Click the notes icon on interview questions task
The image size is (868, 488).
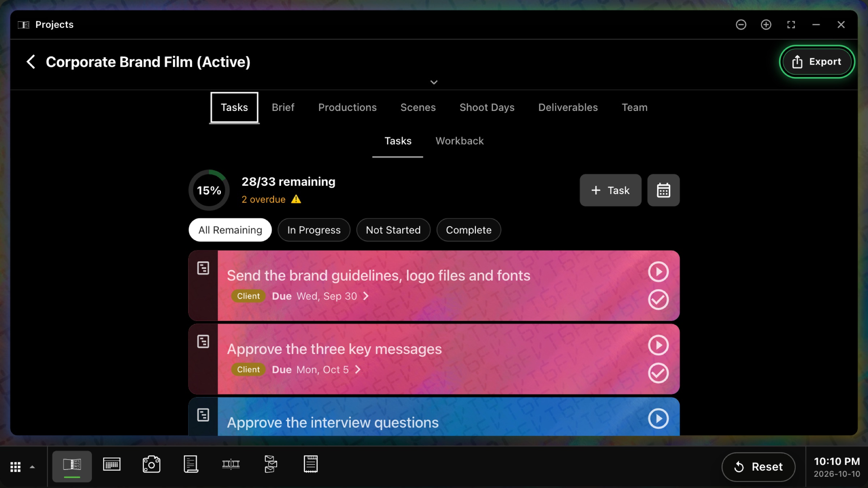pos(203,415)
